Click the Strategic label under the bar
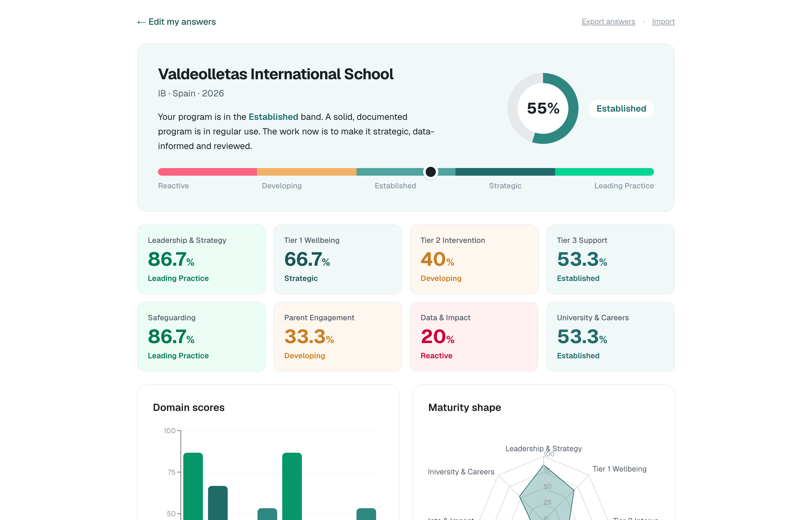Viewport: 812px width, 520px height. pyautogui.click(x=505, y=186)
